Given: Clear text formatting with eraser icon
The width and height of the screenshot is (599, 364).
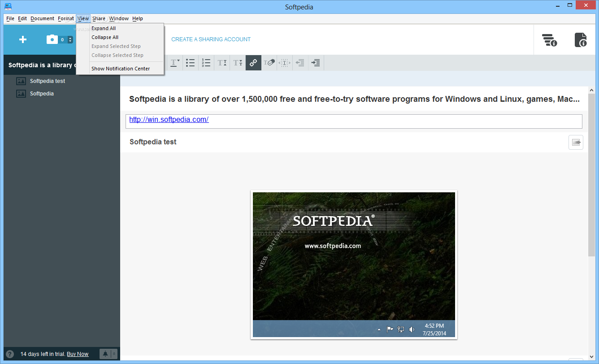Looking at the screenshot, I should tap(269, 63).
